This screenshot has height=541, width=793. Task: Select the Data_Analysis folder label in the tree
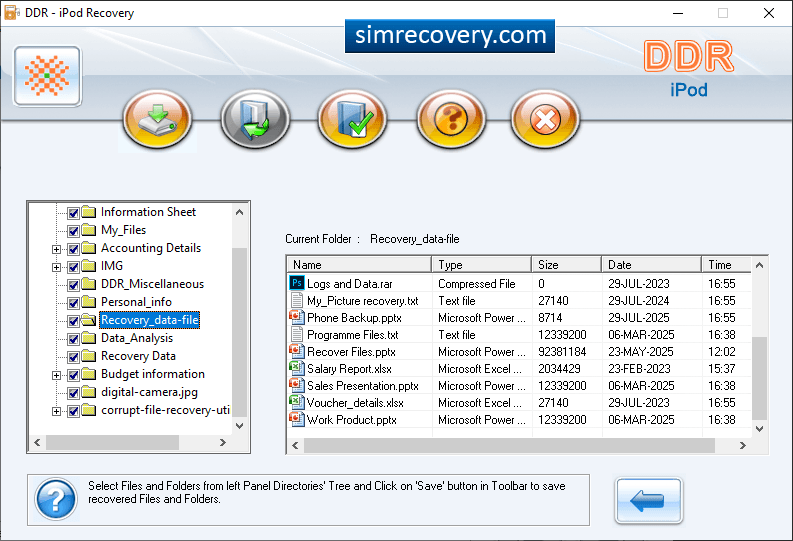coord(137,338)
